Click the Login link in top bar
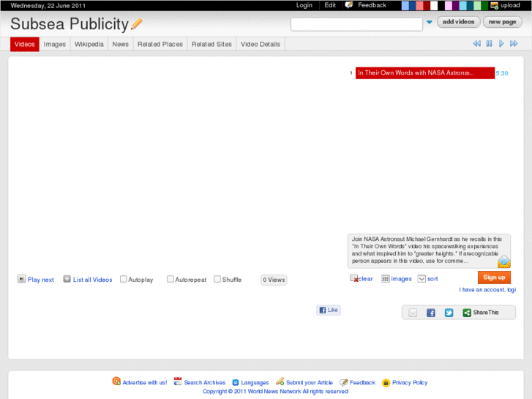 [x=304, y=5]
